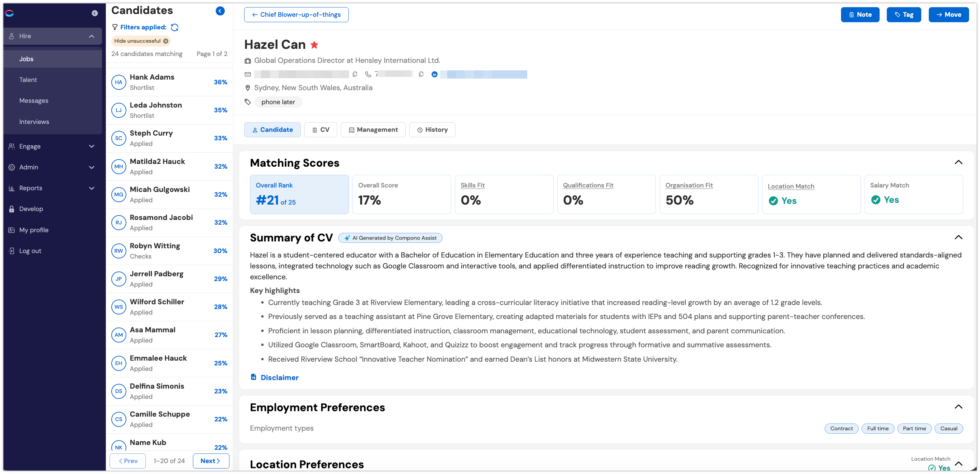Collapse the Candidates panel blue arrow

tap(220, 11)
